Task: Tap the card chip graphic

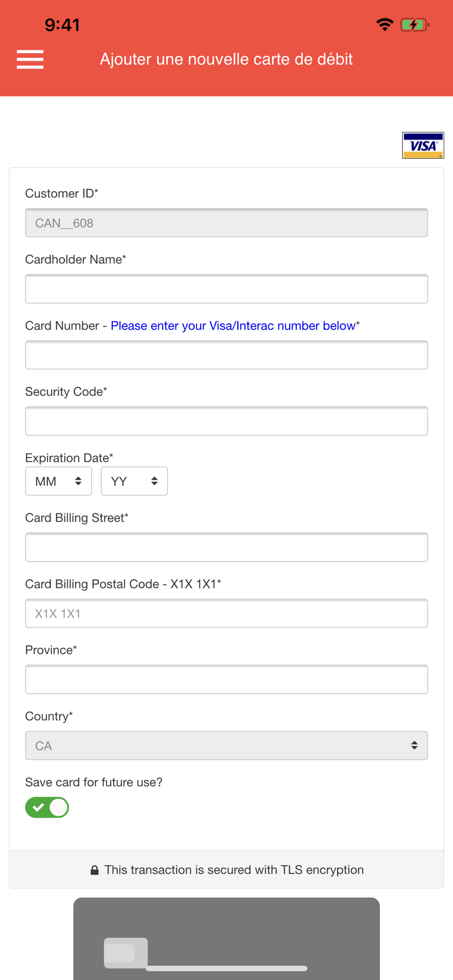Action: (x=126, y=953)
